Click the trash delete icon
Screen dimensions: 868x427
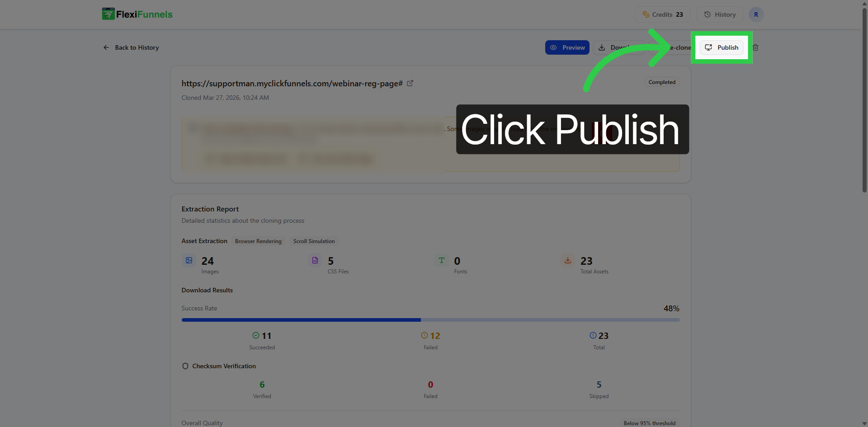click(755, 47)
